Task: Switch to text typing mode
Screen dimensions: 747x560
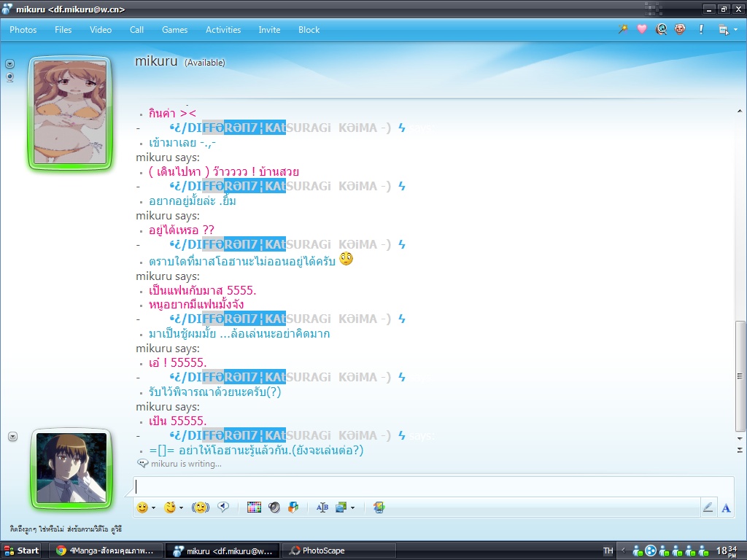Action: (726, 508)
